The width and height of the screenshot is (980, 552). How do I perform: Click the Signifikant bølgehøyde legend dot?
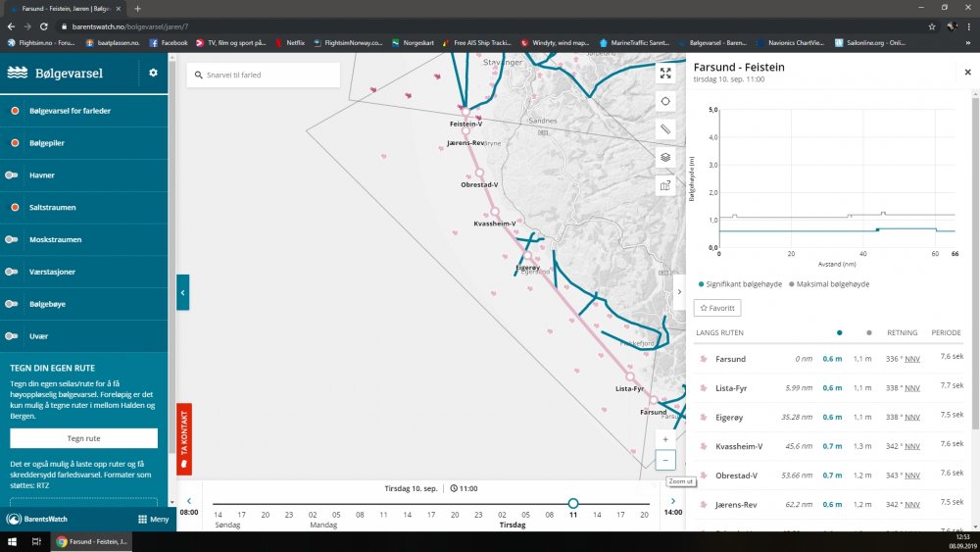point(702,283)
